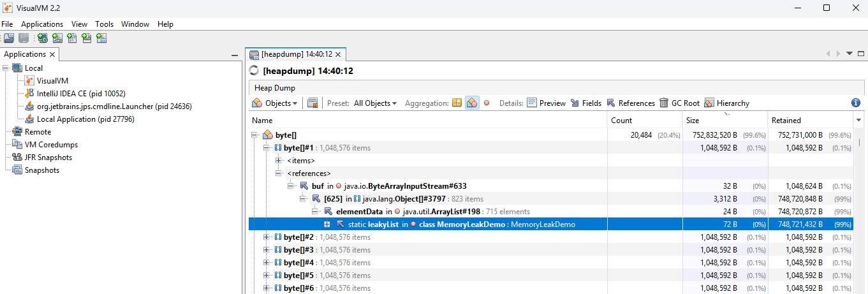Open the All Objects preset dropdown
868x294 pixels.
(x=375, y=103)
